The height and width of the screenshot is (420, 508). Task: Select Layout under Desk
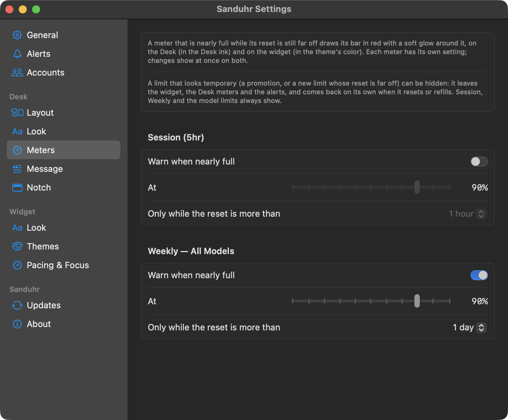[63, 113]
